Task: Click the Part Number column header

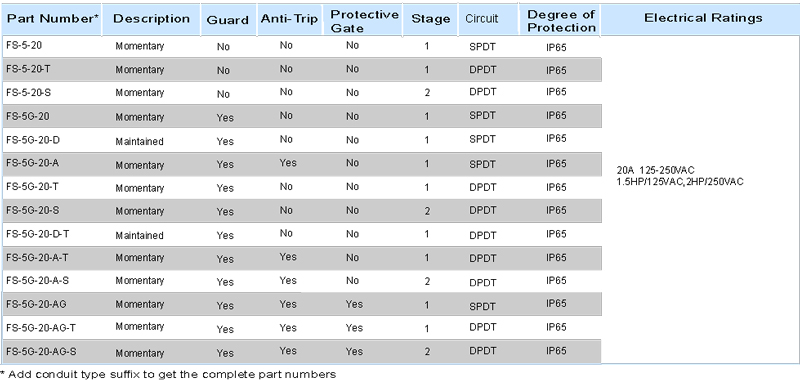Action: [53, 18]
